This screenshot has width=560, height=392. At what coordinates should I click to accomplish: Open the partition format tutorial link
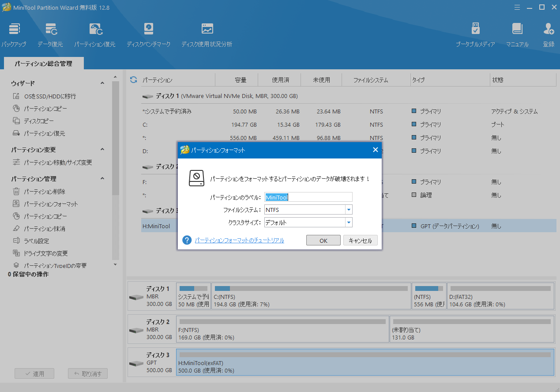point(239,240)
